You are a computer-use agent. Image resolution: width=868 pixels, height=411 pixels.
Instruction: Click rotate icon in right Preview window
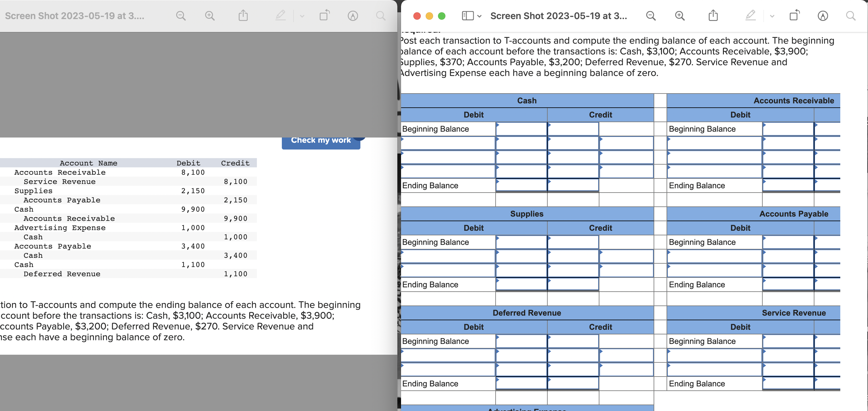[794, 16]
